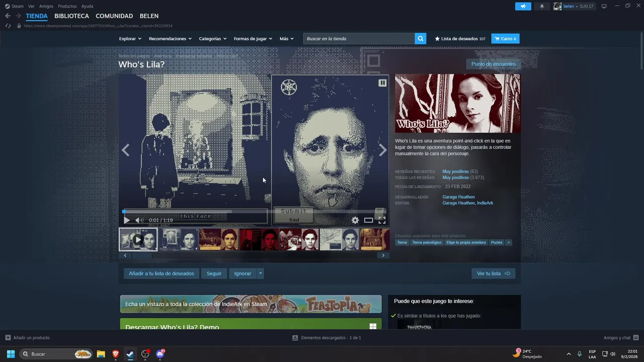The image size is (644, 362).
Task: Open the Windows Start menu
Action: pos(11,354)
